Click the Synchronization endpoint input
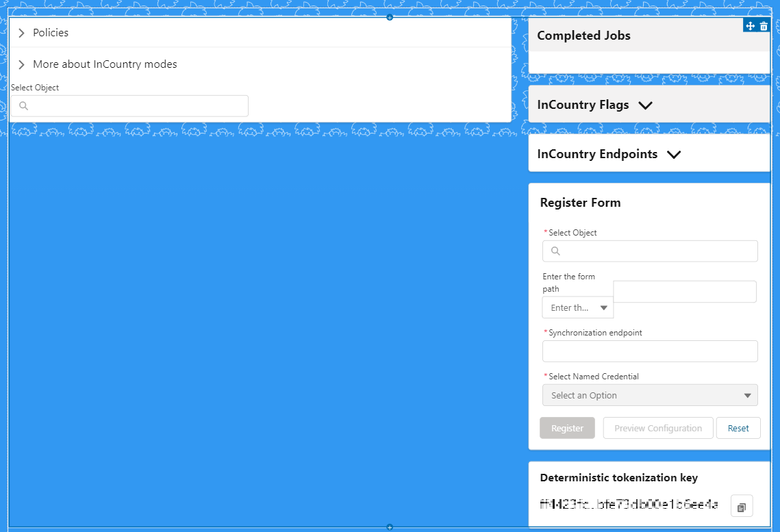Image resolution: width=780 pixels, height=532 pixels. tap(650, 351)
